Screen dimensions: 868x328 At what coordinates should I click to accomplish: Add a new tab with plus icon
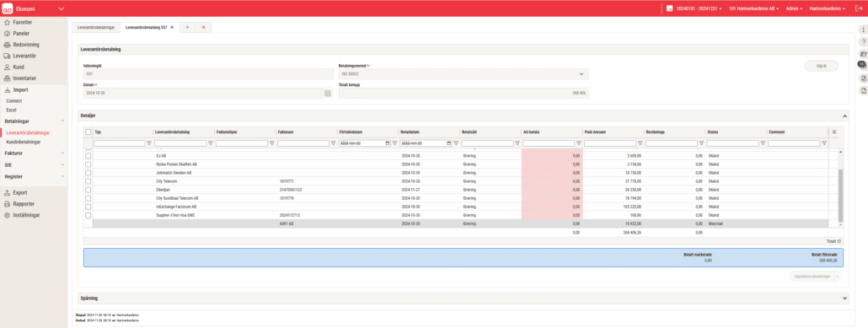pos(187,27)
